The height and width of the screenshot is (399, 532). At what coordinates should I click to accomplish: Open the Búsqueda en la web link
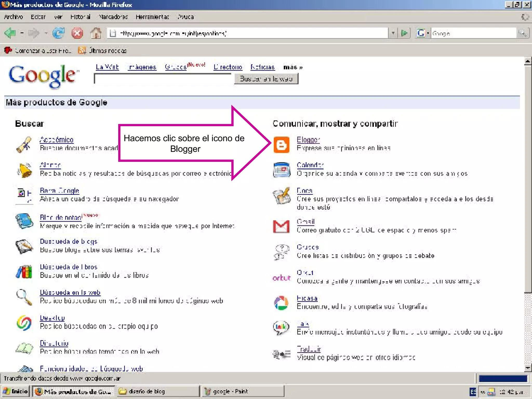[70, 292]
